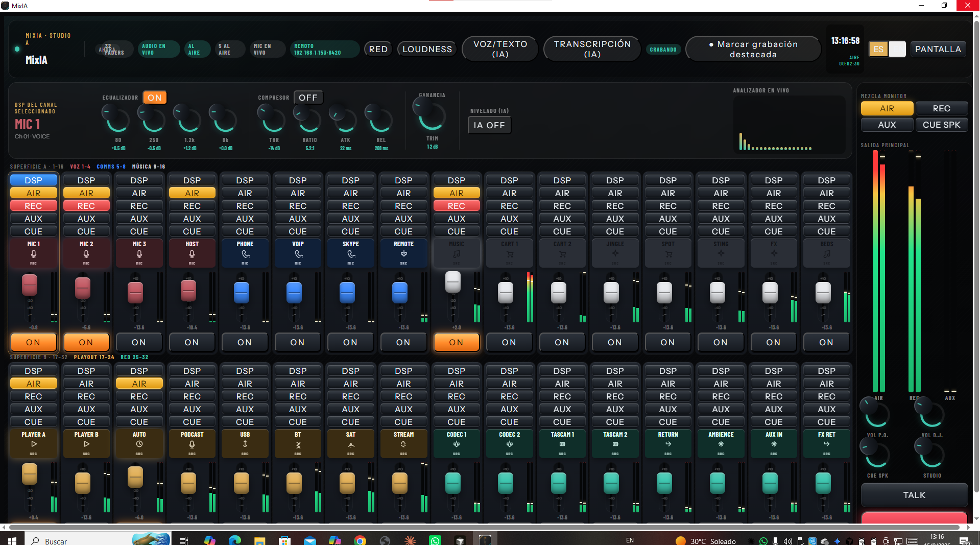Toggle the Ecualizador ON switch
Screen dimensions: 980x545
pos(155,98)
